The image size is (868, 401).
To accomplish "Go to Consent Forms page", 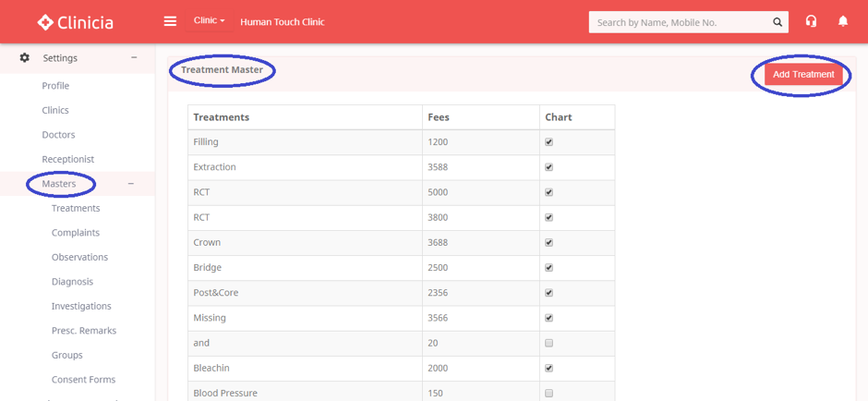I will tap(83, 380).
